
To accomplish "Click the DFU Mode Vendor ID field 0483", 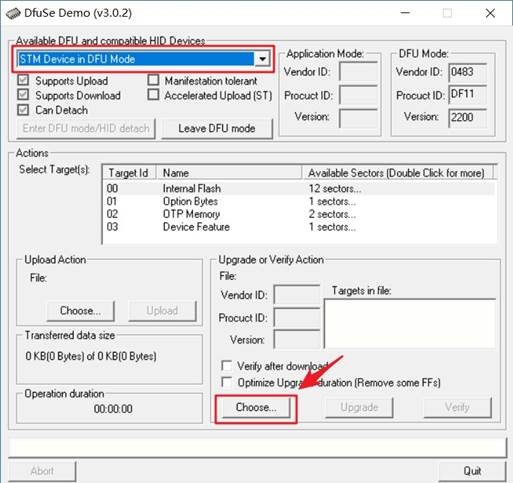I will (468, 72).
